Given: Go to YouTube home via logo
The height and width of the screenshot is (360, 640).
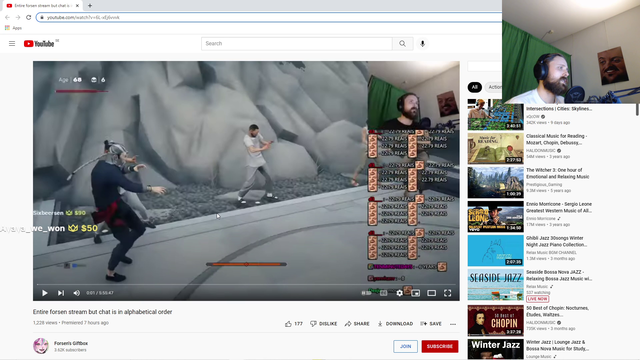Looking at the screenshot, I should [39, 44].
